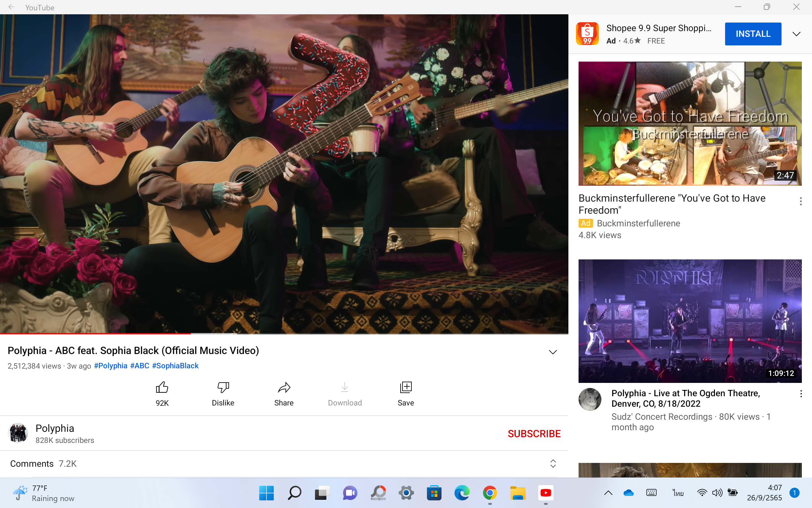Viewport: 812px width, 508px height.
Task: Check battery status in system tray
Action: pos(733,493)
